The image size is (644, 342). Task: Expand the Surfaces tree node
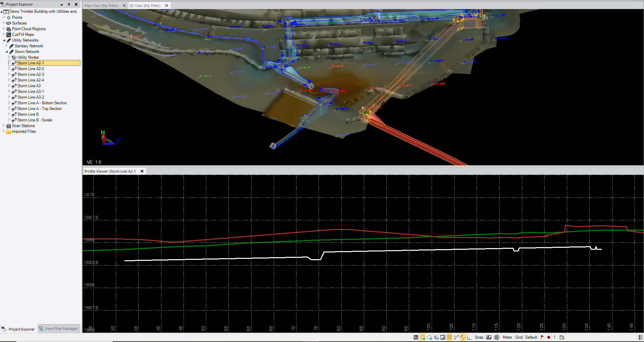[x=4, y=23]
